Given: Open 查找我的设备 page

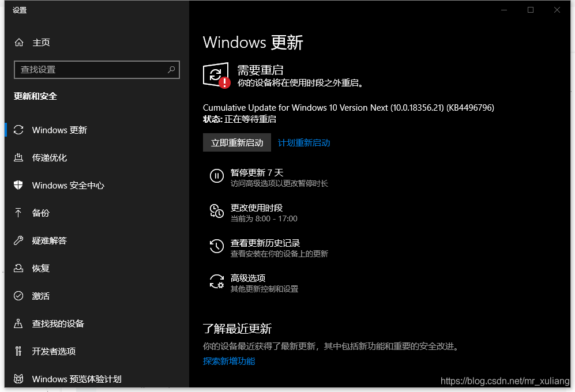Looking at the screenshot, I should pos(97,323).
